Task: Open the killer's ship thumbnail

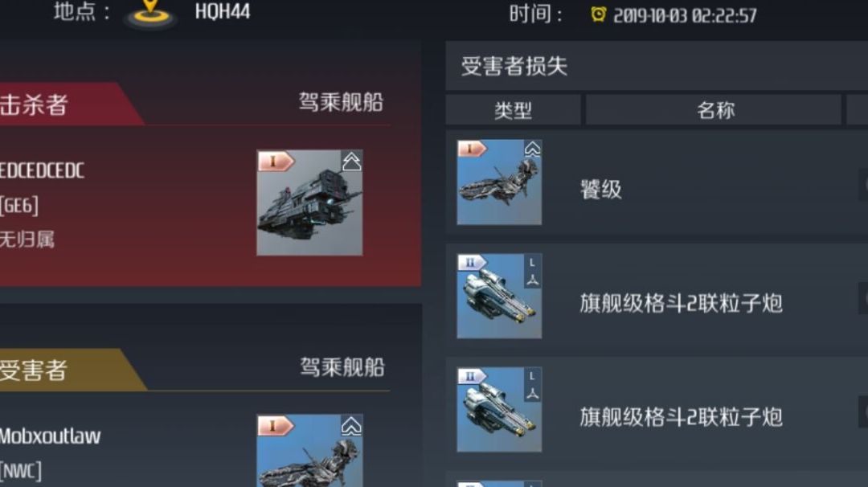Action: coord(309,203)
